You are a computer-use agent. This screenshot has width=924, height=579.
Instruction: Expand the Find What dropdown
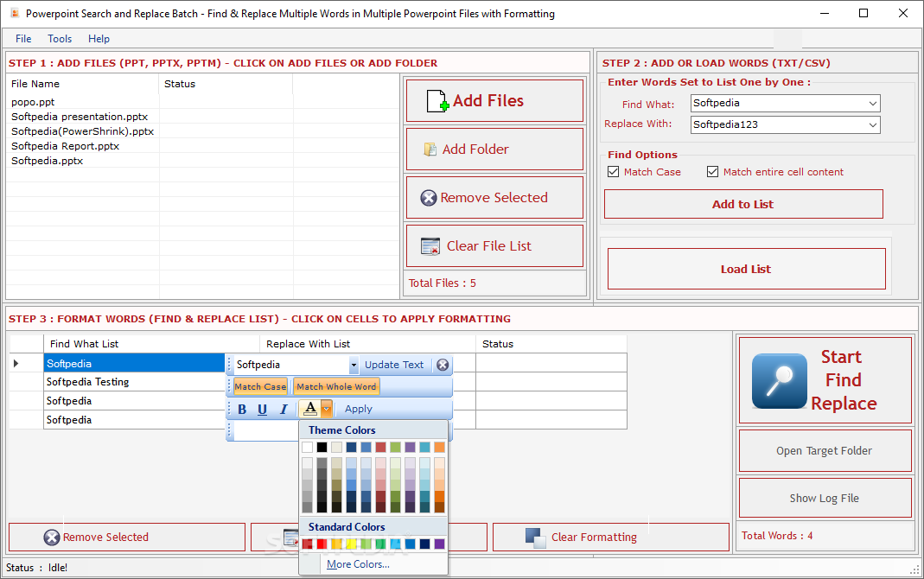[873, 103]
